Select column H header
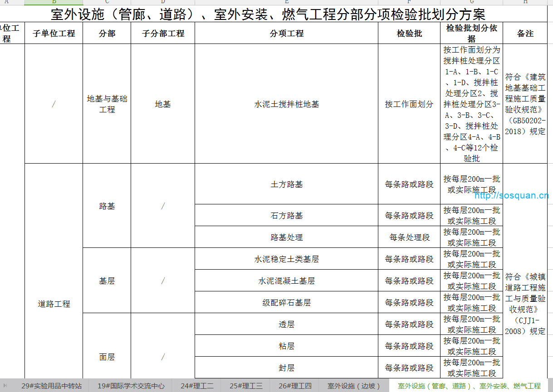 pyautogui.click(x=525, y=2)
